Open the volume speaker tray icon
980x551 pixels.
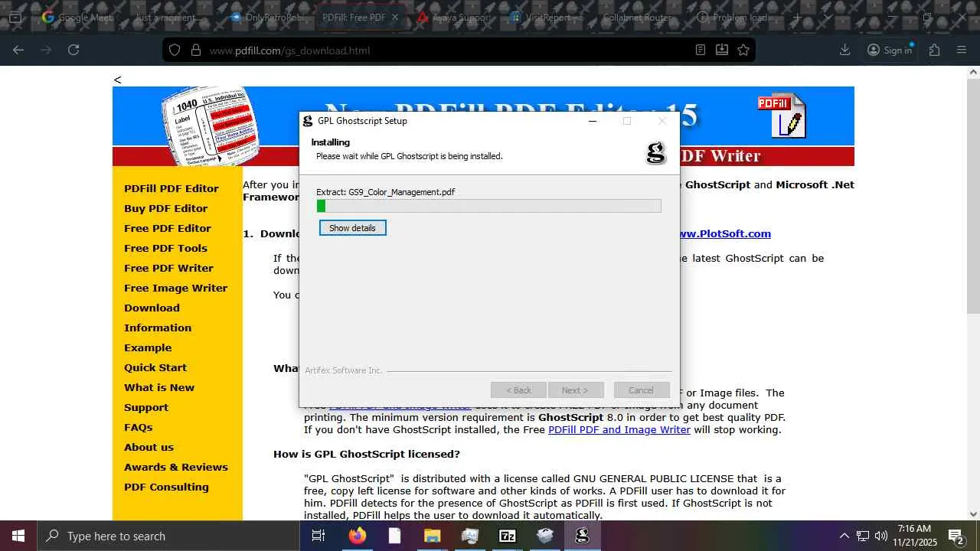[x=881, y=536]
